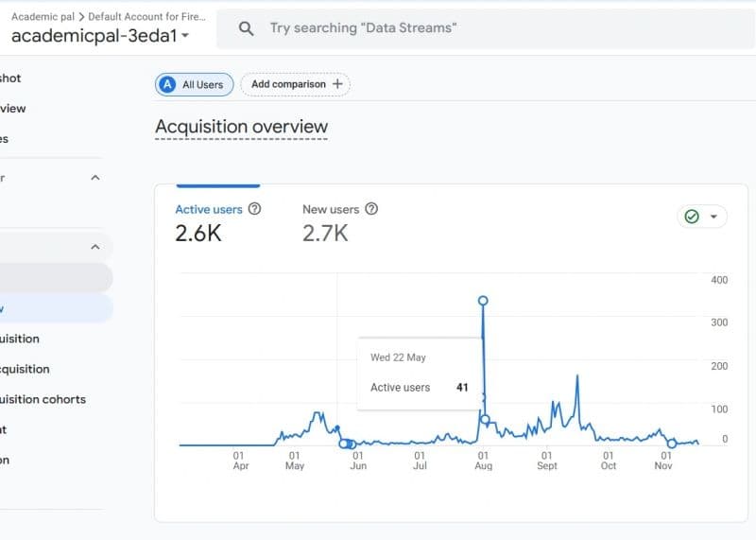Click the plus icon beside Add comparison

[x=337, y=84]
